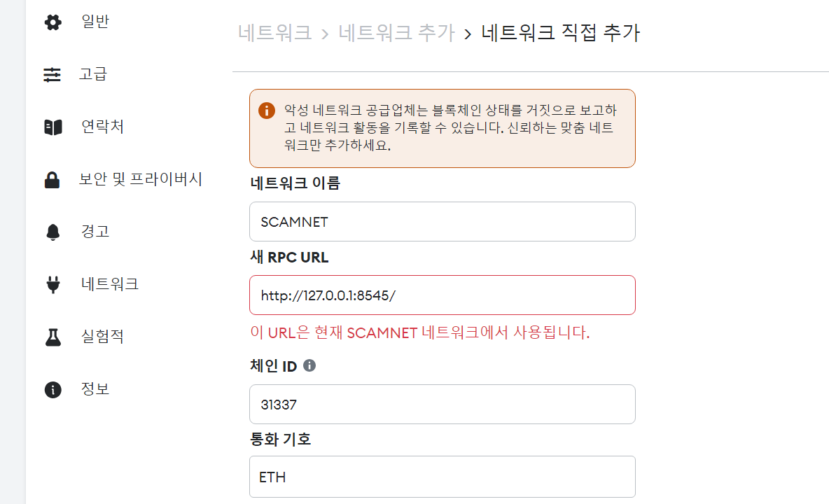Open the 고급 settings tab
Screen dimensions: 829x504
(93, 74)
